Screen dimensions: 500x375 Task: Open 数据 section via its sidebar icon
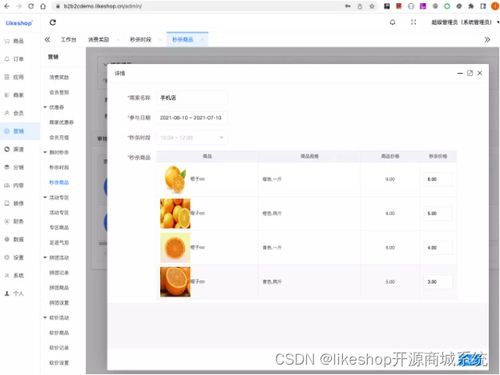[7, 239]
